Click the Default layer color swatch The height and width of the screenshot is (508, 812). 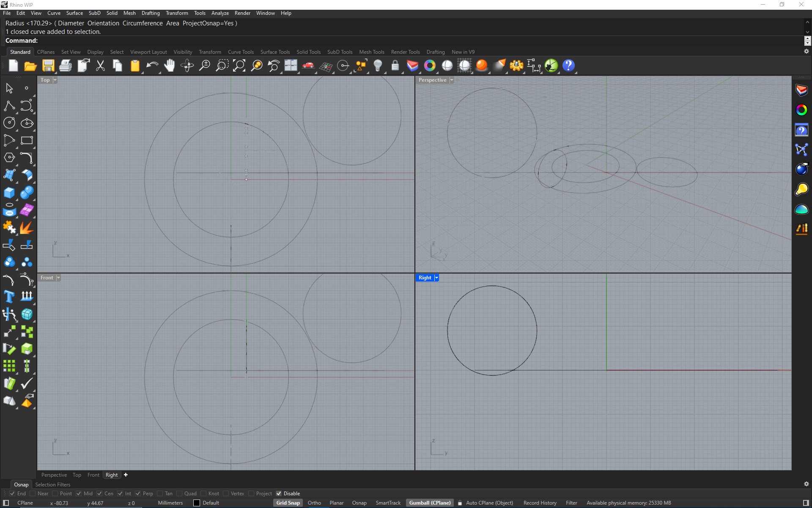(x=197, y=503)
